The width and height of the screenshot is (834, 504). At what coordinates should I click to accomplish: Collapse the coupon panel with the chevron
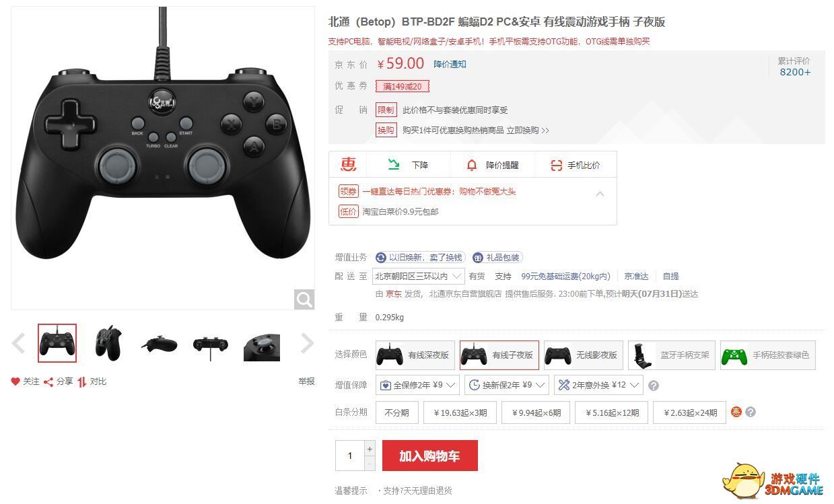[x=600, y=194]
